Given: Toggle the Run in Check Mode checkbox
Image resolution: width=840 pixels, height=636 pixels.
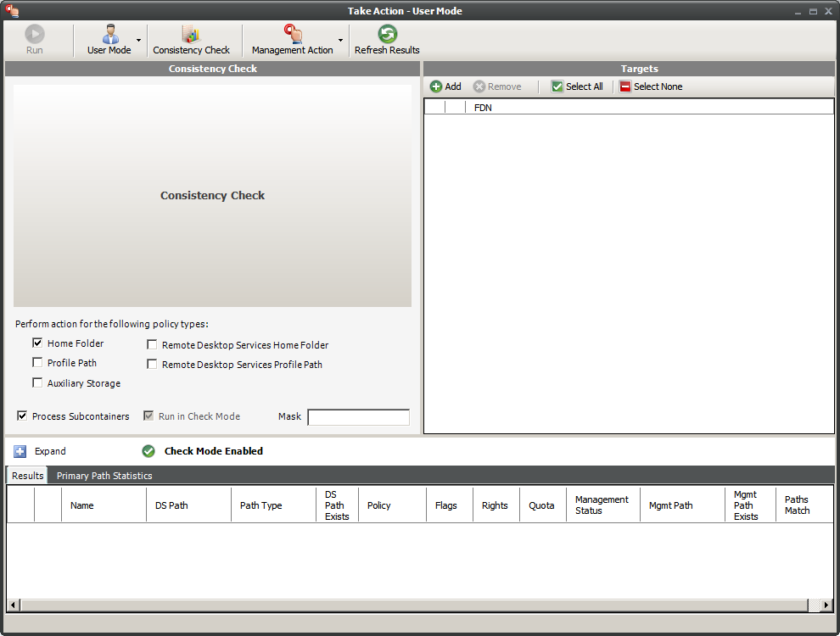Looking at the screenshot, I should (x=148, y=416).
